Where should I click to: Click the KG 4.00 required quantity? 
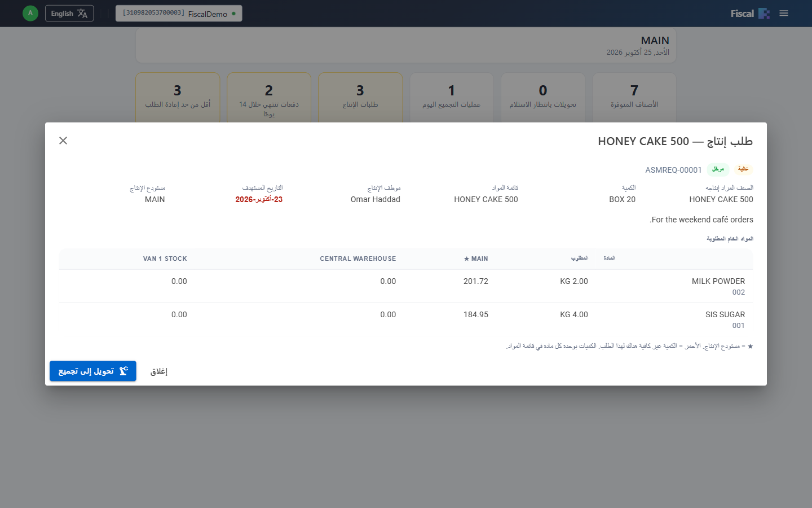(x=574, y=314)
